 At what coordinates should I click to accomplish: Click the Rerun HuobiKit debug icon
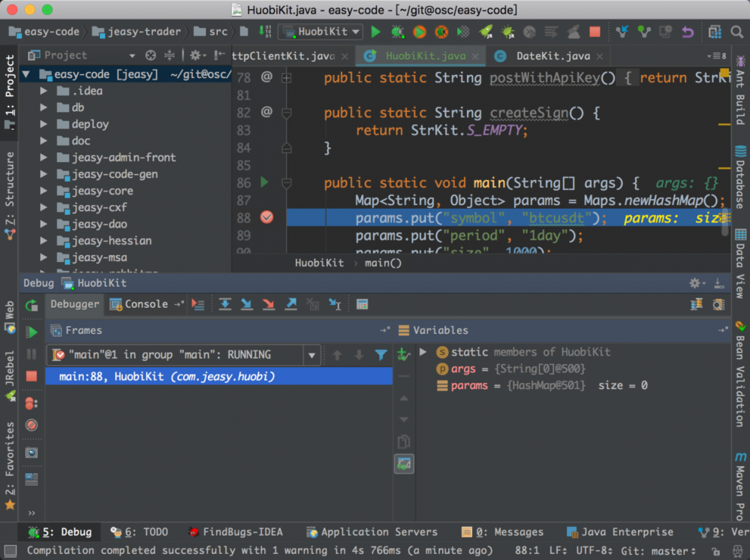pos(32,306)
